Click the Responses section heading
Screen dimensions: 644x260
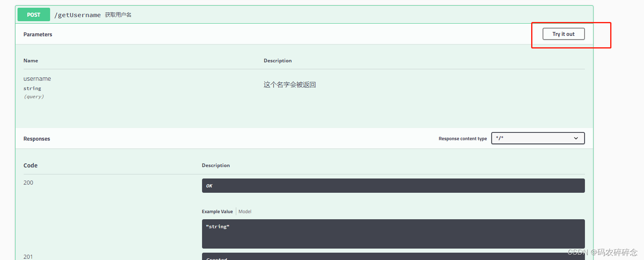tap(37, 139)
